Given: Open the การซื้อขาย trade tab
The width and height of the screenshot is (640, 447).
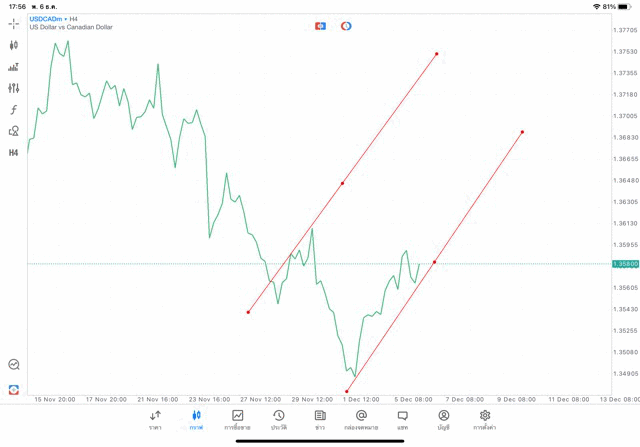Looking at the screenshot, I should point(238,420).
